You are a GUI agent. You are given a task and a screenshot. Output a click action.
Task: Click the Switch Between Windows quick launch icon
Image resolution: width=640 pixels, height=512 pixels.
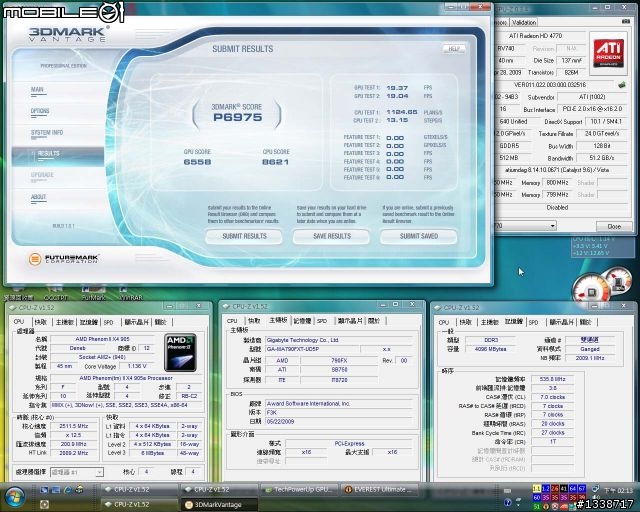coord(56,490)
